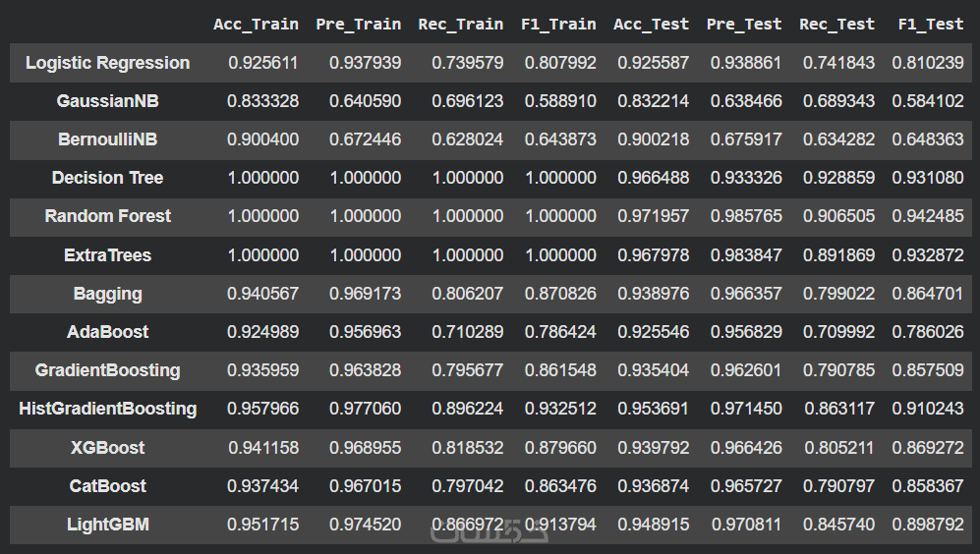
Task: Click XGBoost Acc_Train value 0.941158
Action: (263, 447)
